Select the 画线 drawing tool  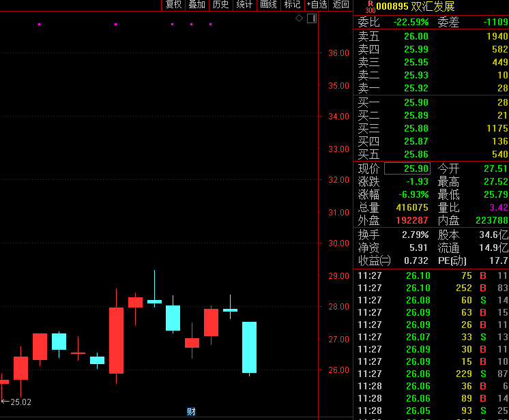click(x=269, y=5)
